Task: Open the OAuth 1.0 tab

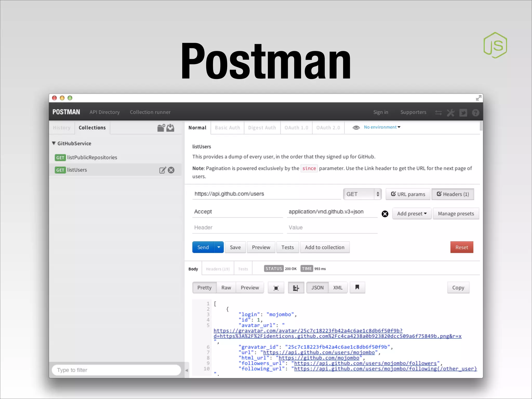Action: click(x=296, y=128)
